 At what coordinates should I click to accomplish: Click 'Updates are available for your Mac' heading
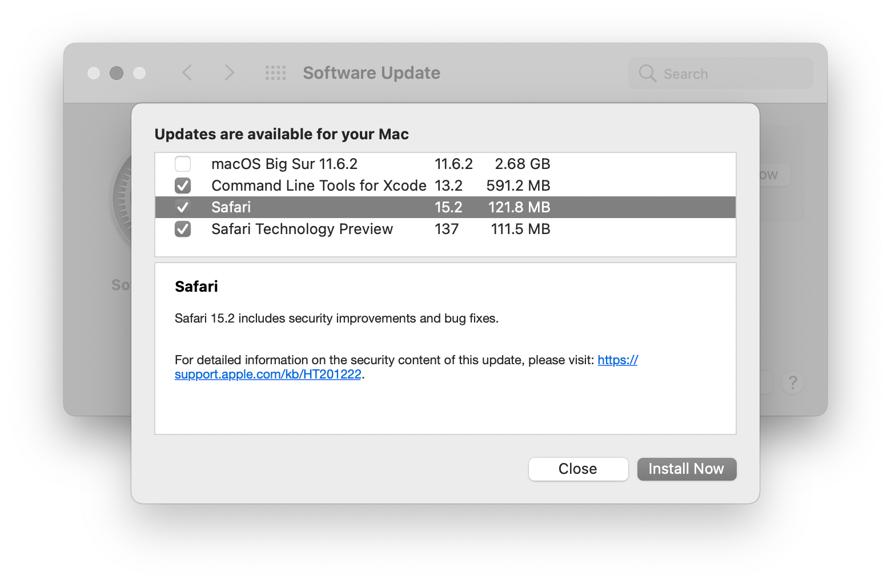point(282,134)
